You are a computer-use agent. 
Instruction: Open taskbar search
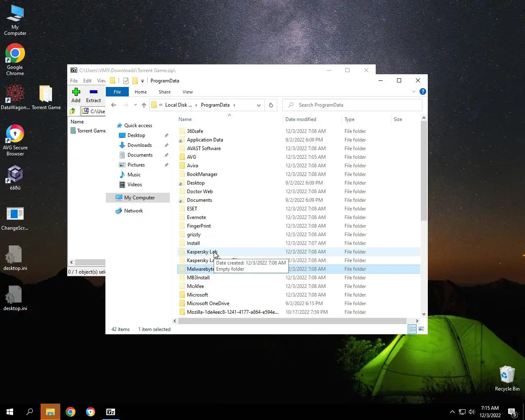pos(30,412)
